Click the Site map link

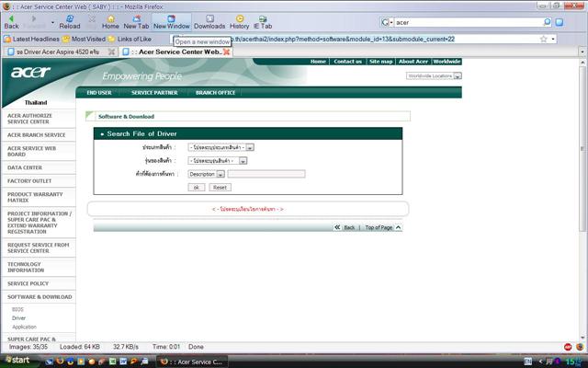380,62
